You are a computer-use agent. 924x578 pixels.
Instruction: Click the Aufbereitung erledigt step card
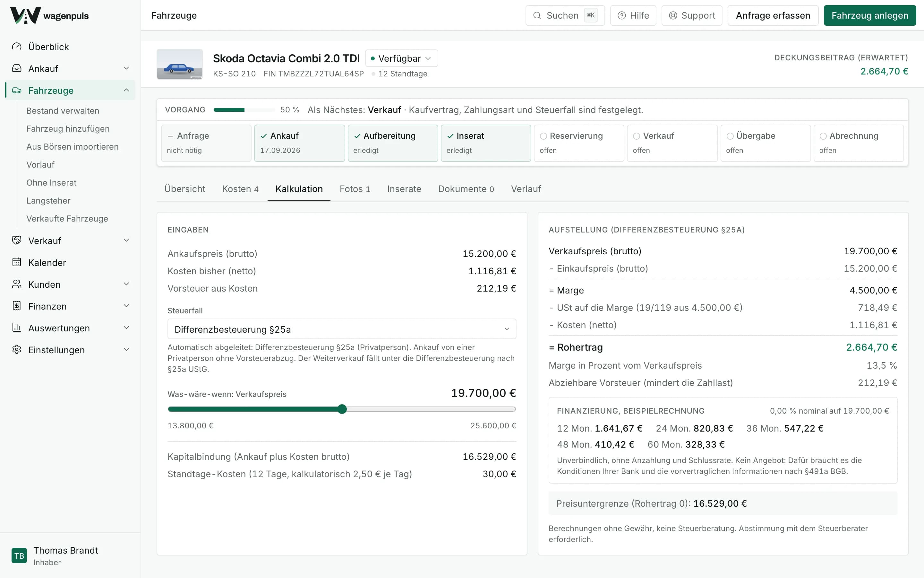tap(392, 143)
